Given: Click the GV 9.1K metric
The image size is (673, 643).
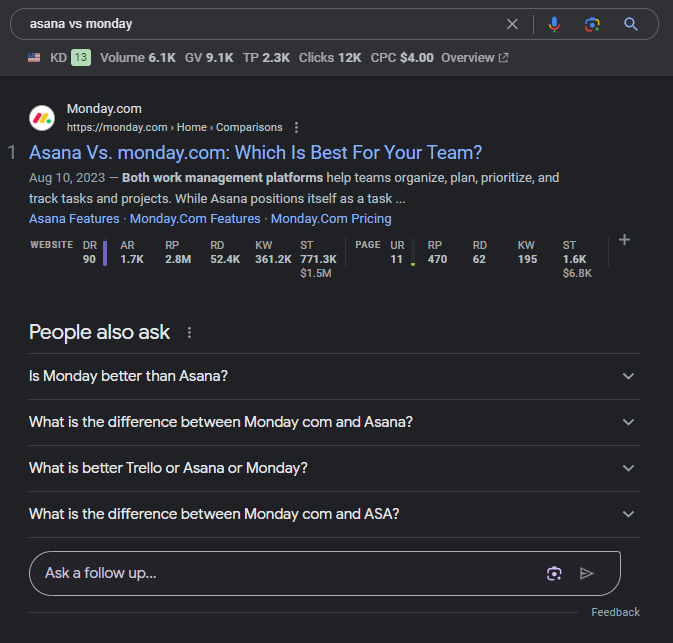Looking at the screenshot, I should coord(209,58).
